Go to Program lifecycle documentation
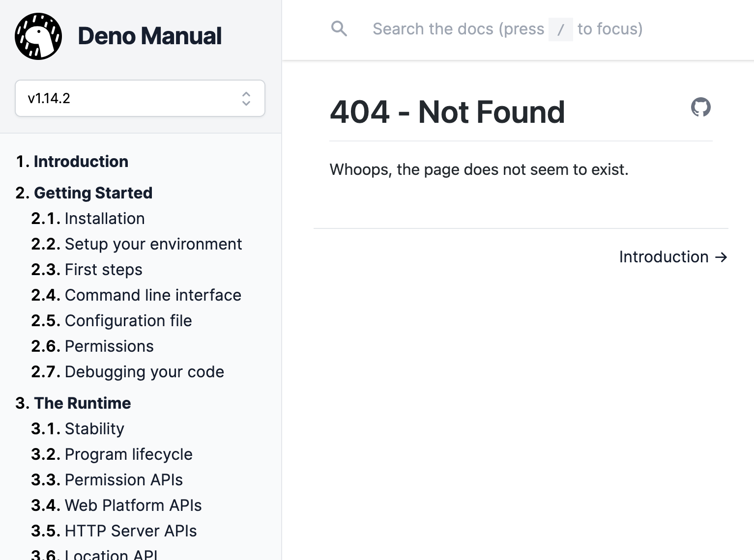 128,454
